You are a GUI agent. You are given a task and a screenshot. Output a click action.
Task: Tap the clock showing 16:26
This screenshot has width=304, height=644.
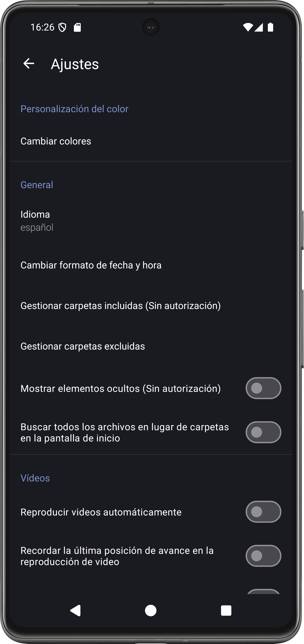[42, 28]
